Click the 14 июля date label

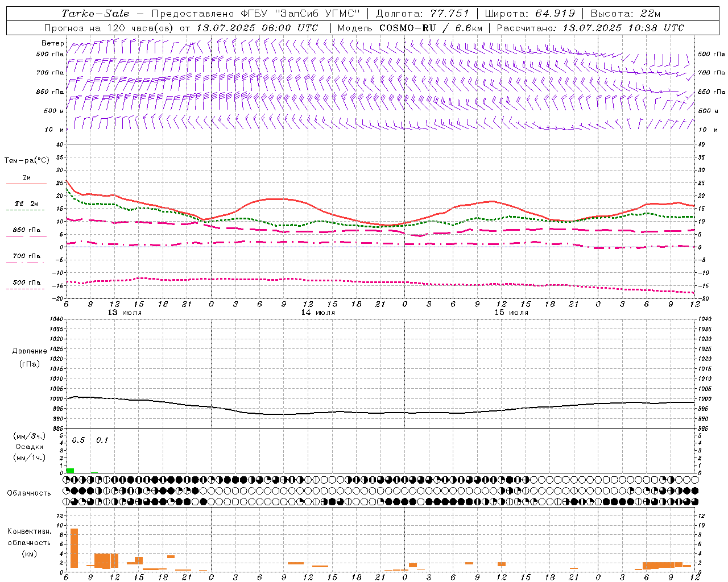[x=318, y=313]
